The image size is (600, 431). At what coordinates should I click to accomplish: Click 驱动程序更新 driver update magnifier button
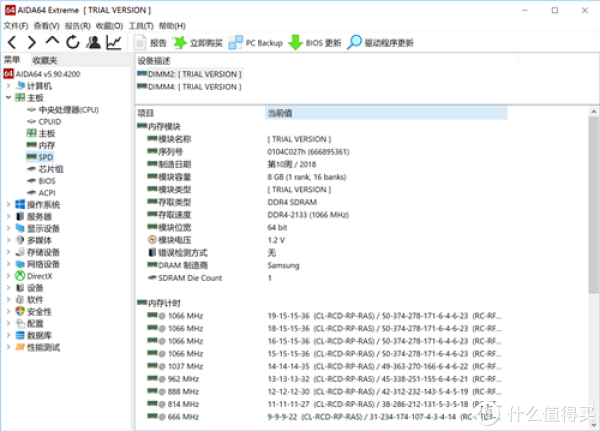[x=380, y=42]
